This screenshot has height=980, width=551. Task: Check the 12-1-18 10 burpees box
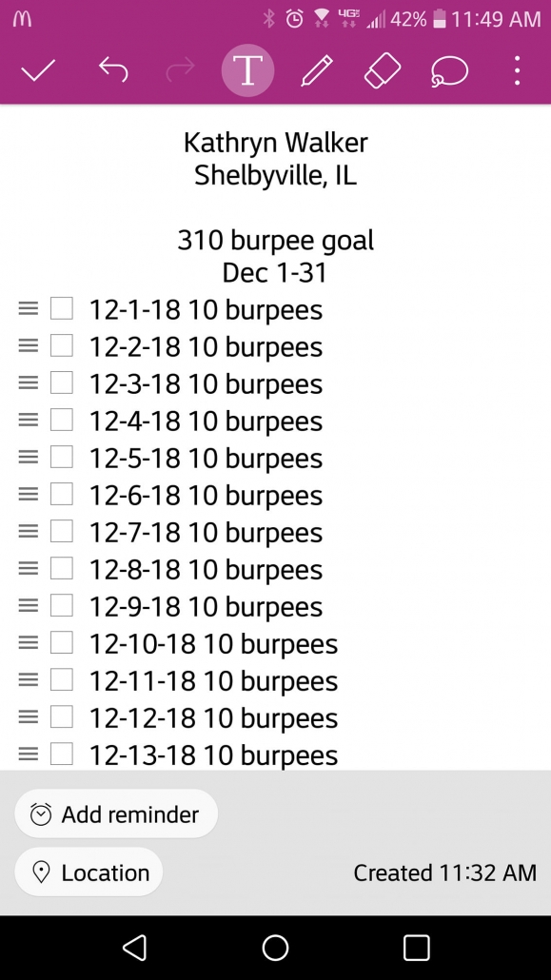(x=61, y=309)
